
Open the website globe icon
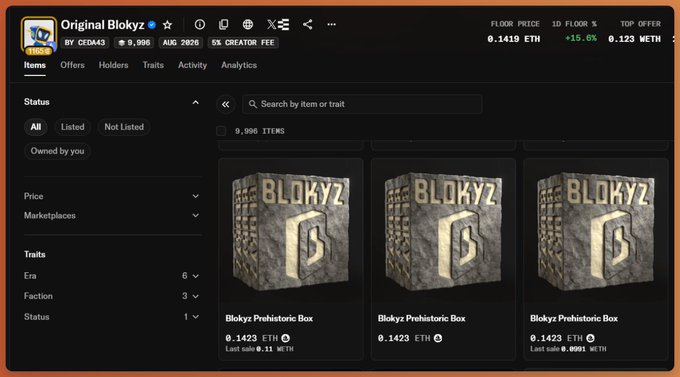point(248,24)
